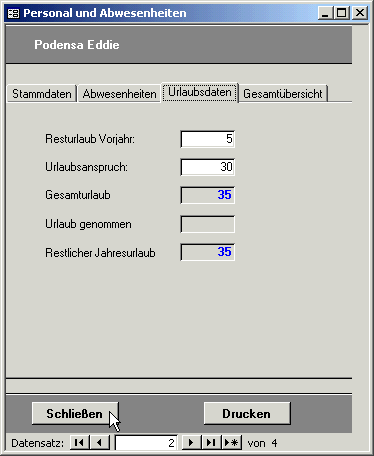Jump to last record icon
Screen dimensions: 374x456
tap(211, 443)
